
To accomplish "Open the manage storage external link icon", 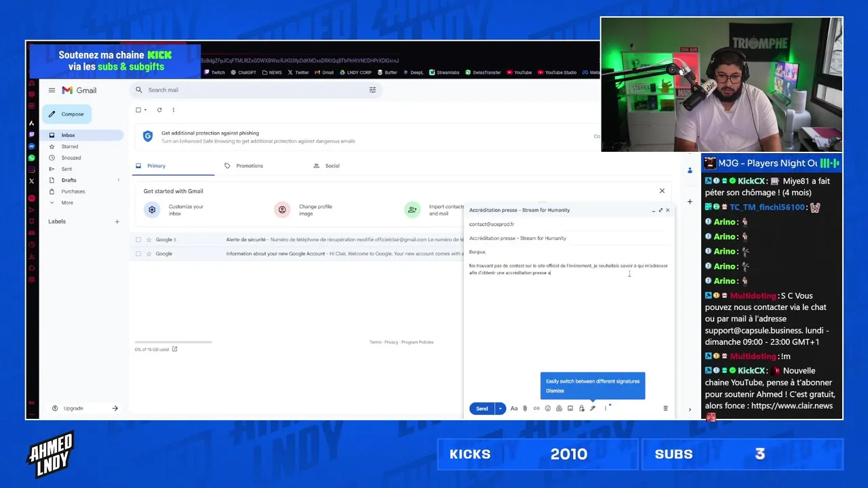I will (174, 349).
